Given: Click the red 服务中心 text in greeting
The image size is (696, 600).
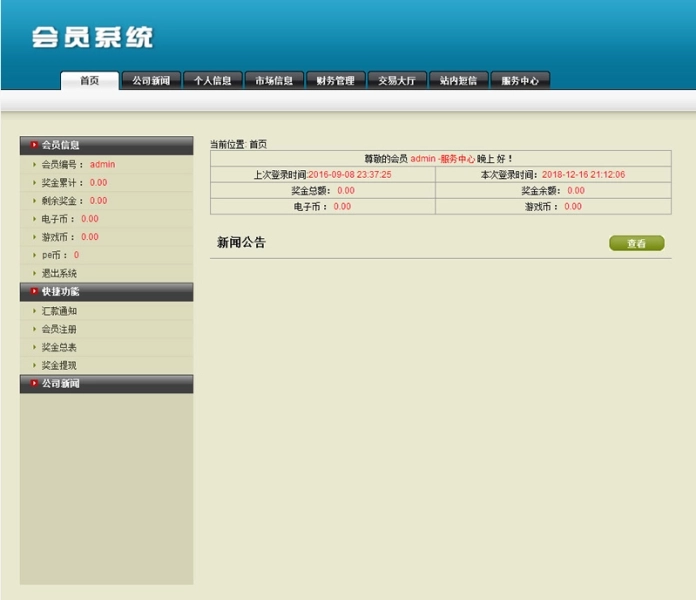Looking at the screenshot, I should (457, 158).
